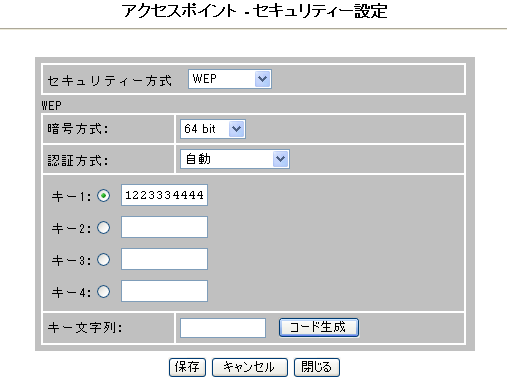507x386 pixels.
Task: Click the キャンセル button
Action: pyautogui.click(x=250, y=367)
